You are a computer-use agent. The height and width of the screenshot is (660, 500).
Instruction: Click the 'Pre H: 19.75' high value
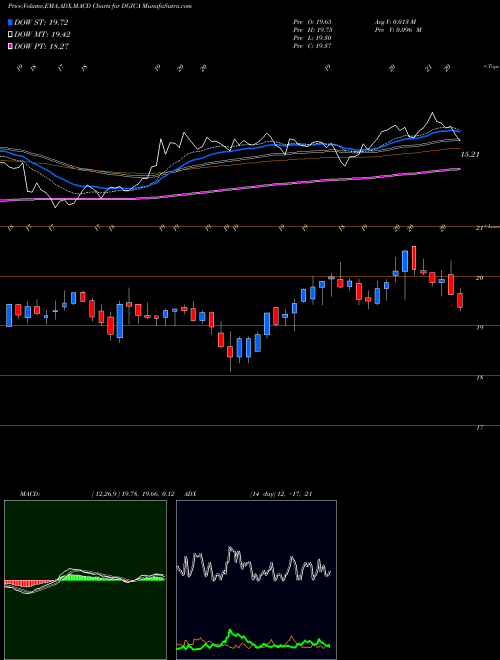(312, 30)
